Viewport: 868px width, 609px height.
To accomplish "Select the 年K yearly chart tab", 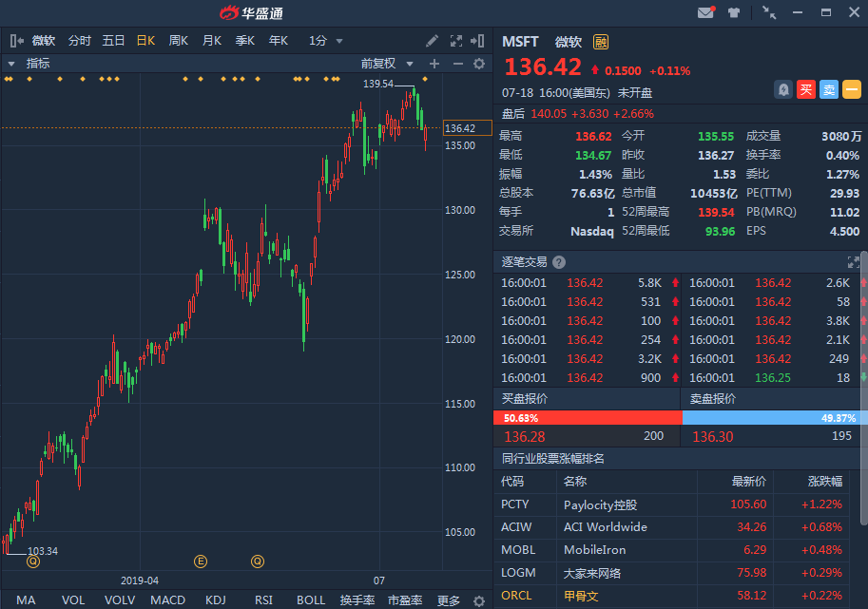I will [278, 41].
